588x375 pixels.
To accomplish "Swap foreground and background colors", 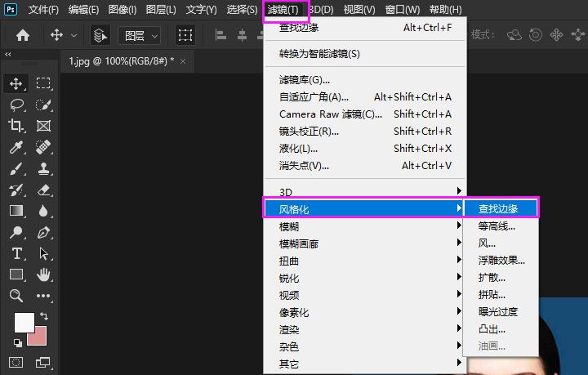I will 44,315.
